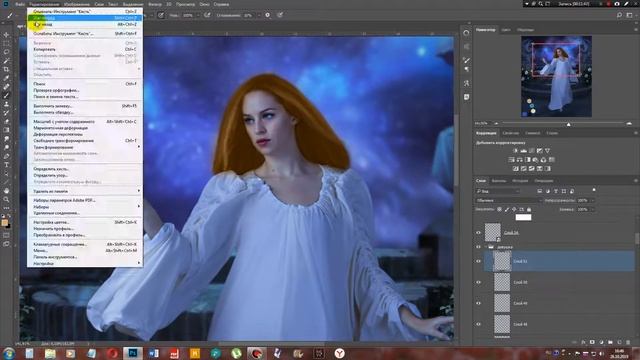Add a Color Balance adjustment
Viewport: 640px width, 360px height.
point(520,160)
